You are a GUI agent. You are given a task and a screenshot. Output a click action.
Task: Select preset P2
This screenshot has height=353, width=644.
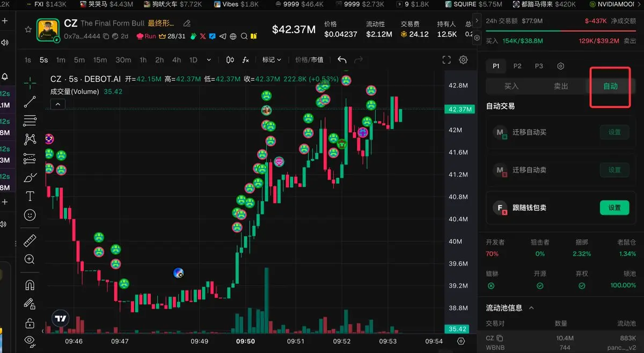tap(517, 66)
